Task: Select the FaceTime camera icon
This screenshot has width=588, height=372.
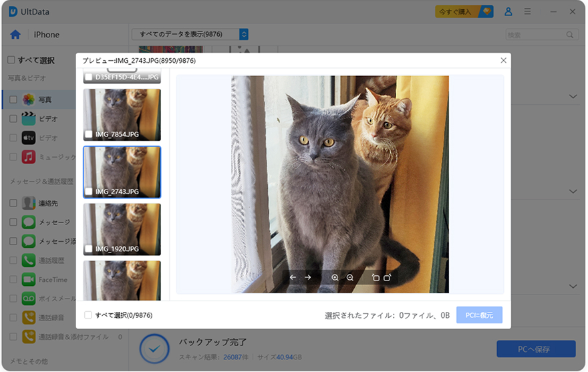Action: point(29,279)
